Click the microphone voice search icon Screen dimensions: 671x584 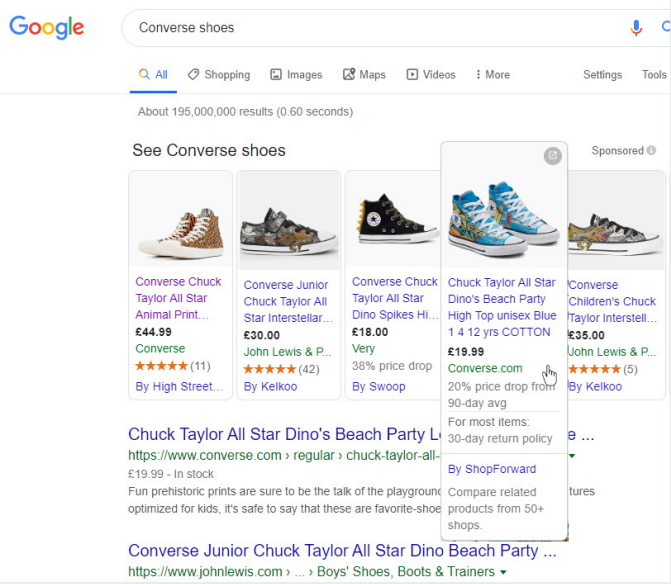tap(636, 28)
